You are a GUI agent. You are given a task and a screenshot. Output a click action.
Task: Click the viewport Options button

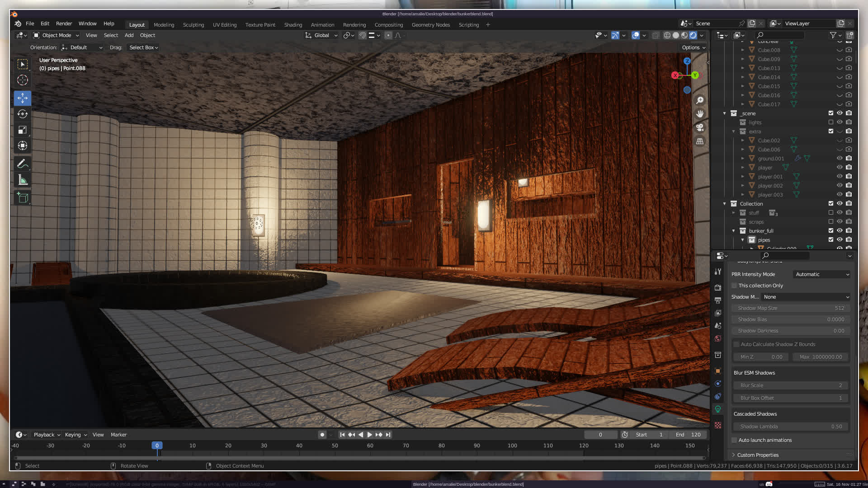tap(693, 47)
